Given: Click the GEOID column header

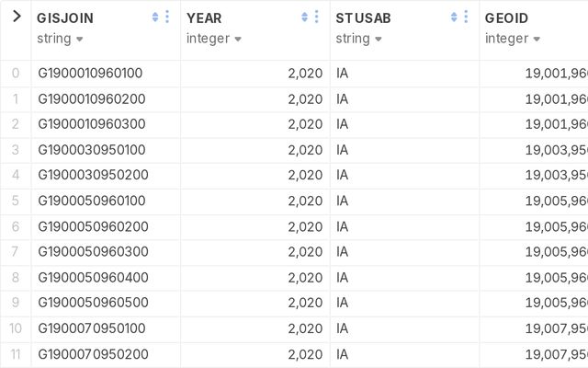Looking at the screenshot, I should point(506,17).
